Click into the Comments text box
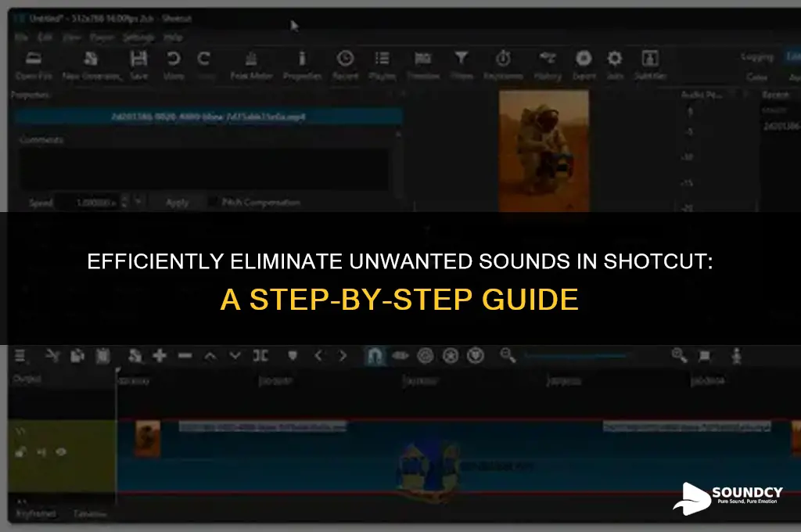Image resolution: width=801 pixels, height=532 pixels. tap(204, 169)
